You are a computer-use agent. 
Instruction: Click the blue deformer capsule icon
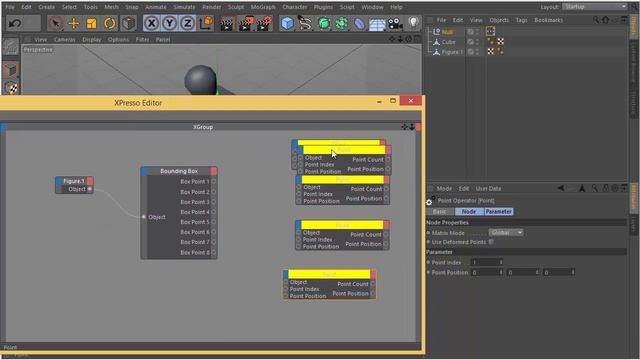click(x=359, y=23)
